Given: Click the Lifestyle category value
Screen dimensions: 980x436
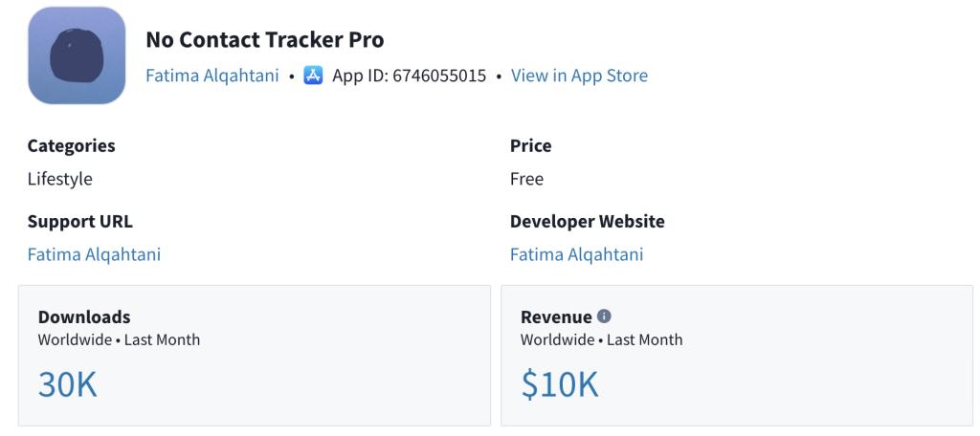Looking at the screenshot, I should pyautogui.click(x=59, y=179).
